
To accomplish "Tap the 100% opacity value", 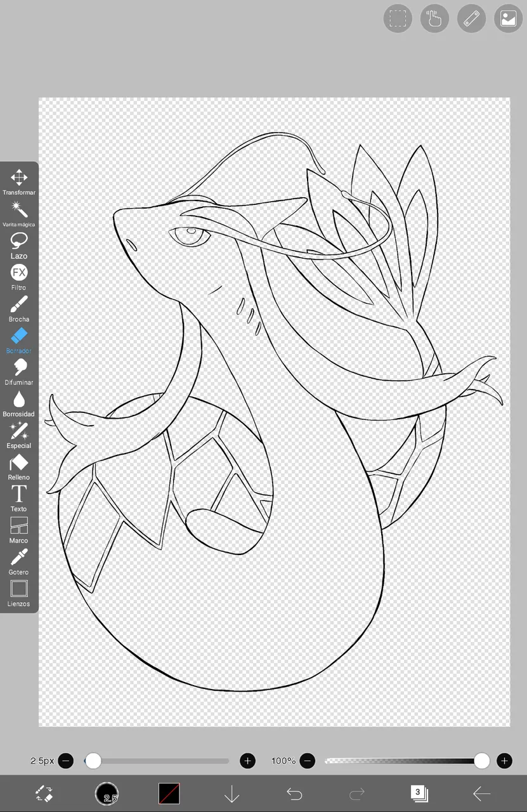I will click(x=283, y=761).
